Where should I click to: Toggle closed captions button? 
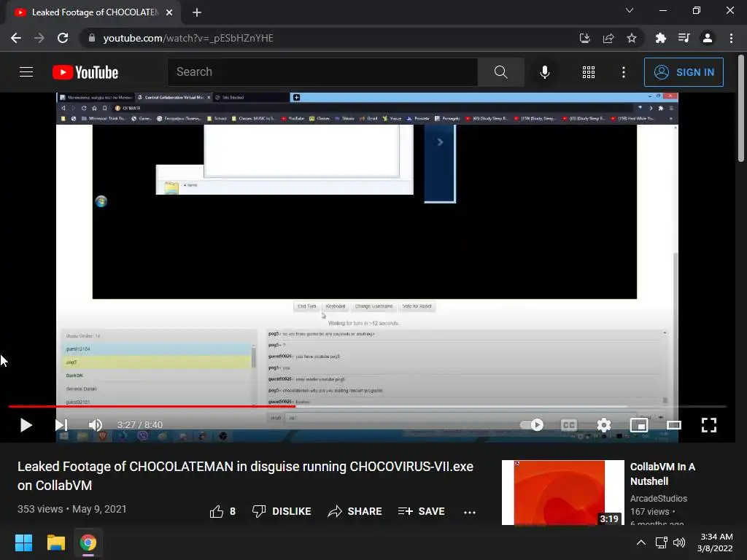pyautogui.click(x=569, y=425)
